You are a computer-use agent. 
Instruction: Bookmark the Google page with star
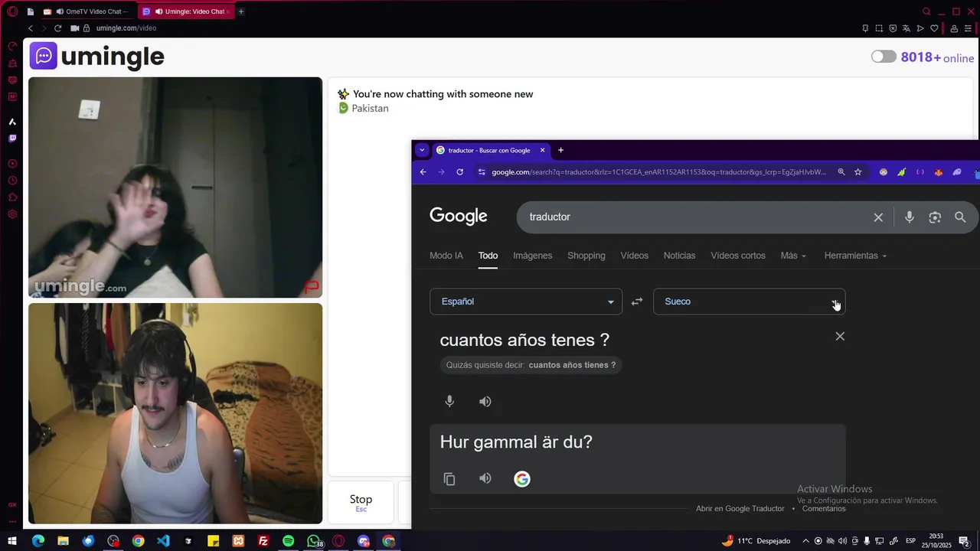tap(858, 172)
